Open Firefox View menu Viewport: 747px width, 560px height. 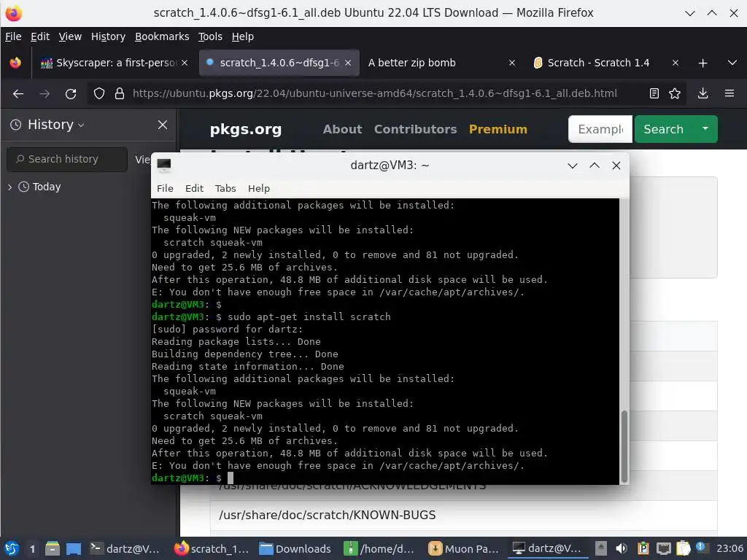[x=70, y=36]
